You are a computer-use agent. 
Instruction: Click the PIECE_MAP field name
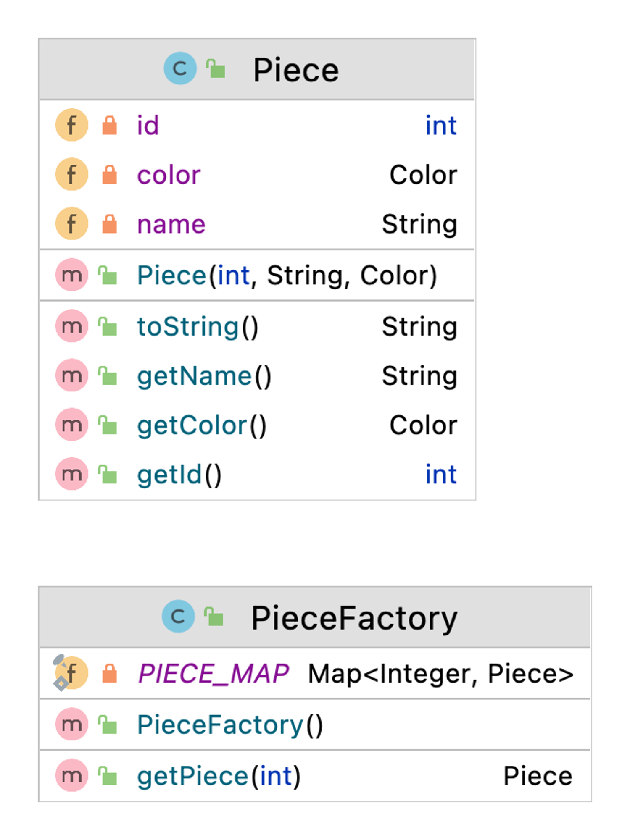point(214,673)
